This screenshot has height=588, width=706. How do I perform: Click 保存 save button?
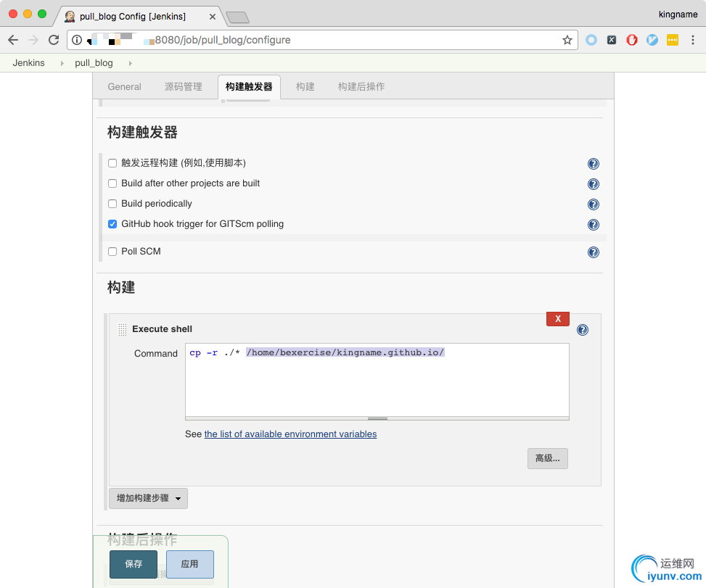(x=134, y=564)
